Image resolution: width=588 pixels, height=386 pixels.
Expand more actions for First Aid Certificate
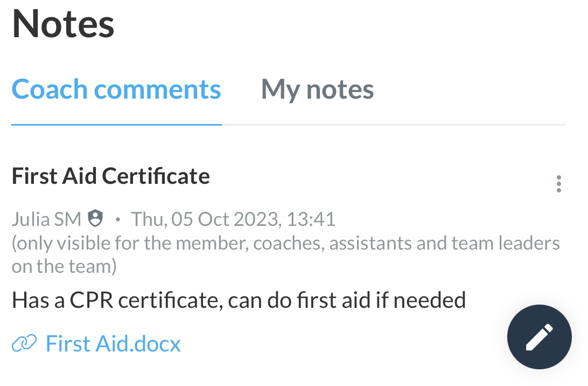558,184
